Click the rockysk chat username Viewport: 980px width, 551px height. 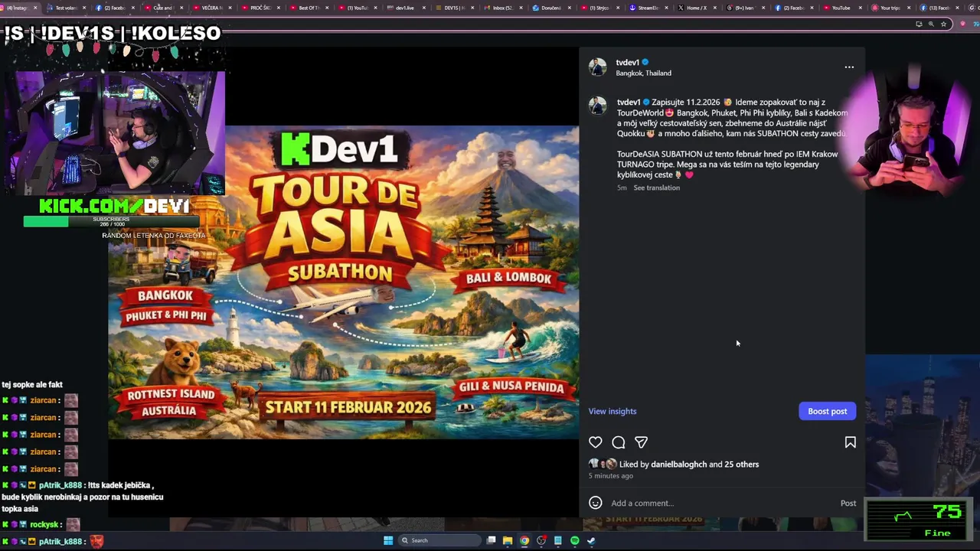tap(44, 525)
